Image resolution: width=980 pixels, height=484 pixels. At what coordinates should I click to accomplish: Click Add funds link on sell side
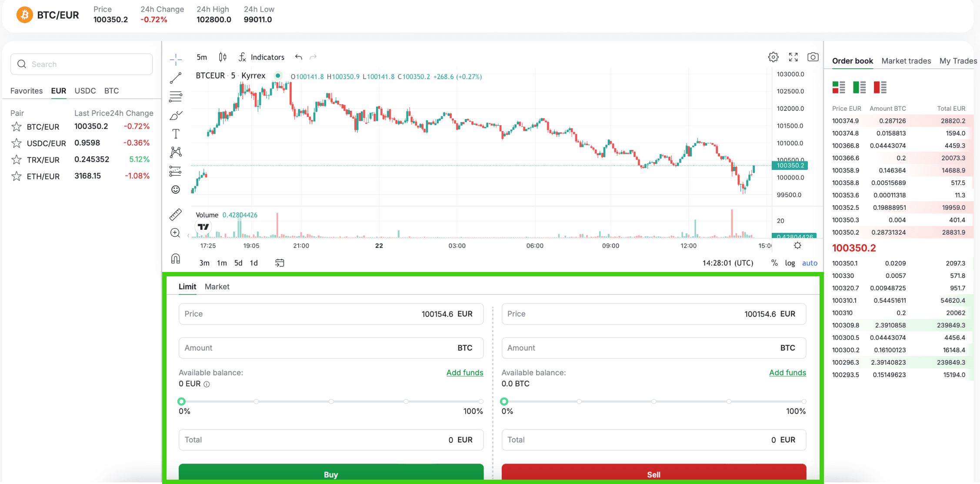[x=787, y=373]
